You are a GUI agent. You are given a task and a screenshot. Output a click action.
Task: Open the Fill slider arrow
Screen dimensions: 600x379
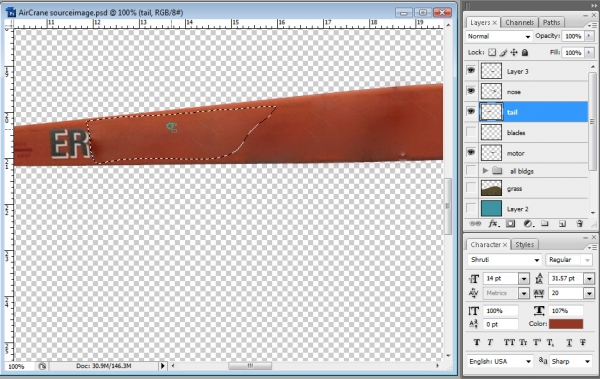(x=589, y=52)
